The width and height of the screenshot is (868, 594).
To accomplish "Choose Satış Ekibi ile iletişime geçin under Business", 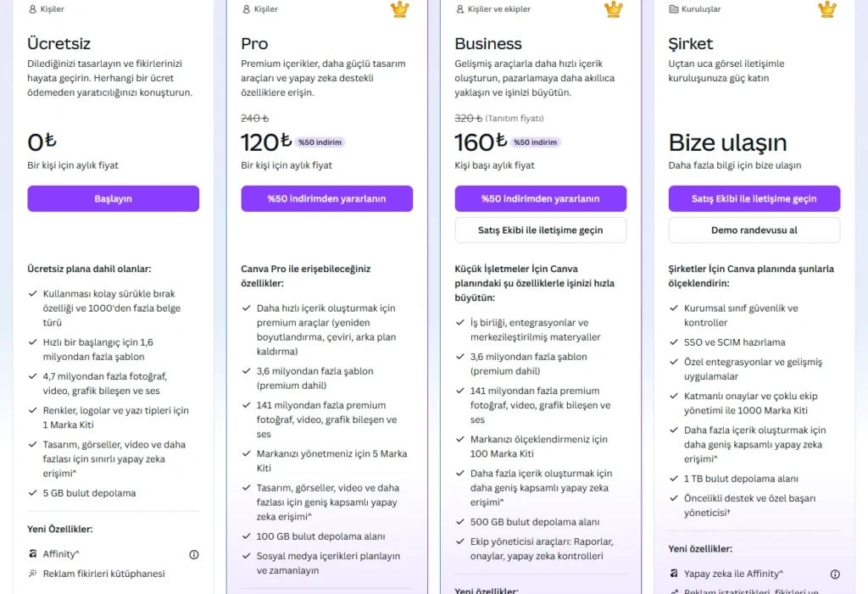I will tap(540, 230).
